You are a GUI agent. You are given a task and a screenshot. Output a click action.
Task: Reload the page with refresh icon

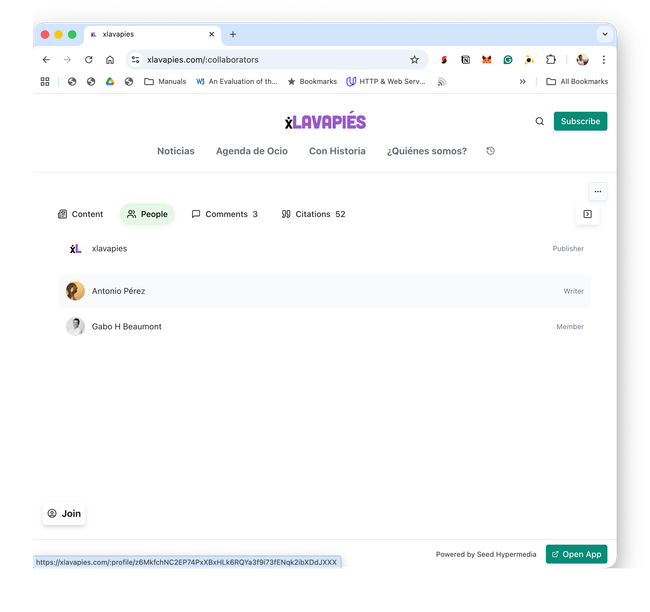coord(89,60)
